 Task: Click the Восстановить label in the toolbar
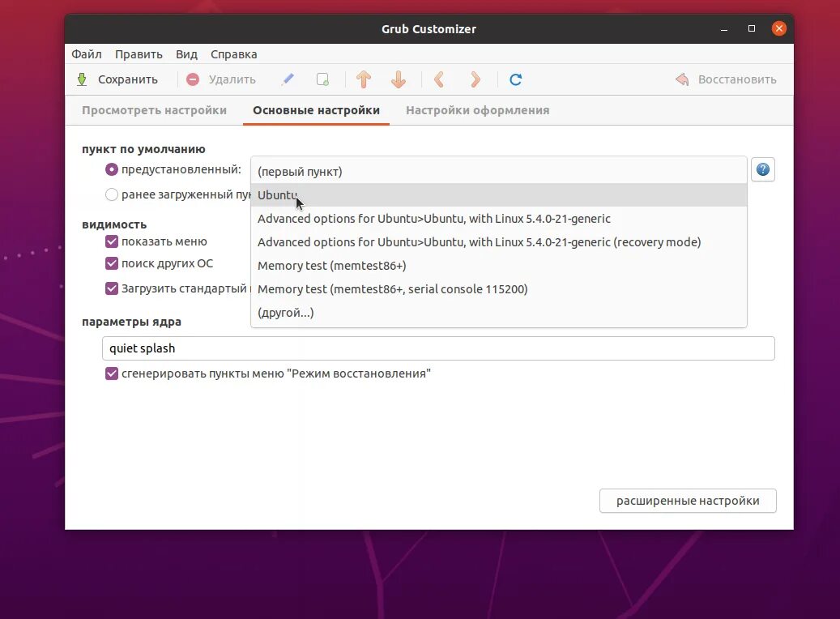point(737,80)
